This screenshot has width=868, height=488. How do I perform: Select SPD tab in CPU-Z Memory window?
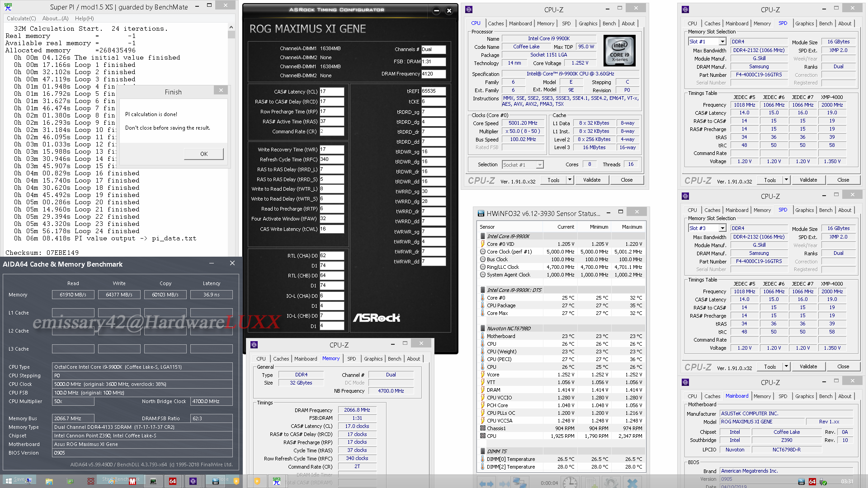(351, 359)
